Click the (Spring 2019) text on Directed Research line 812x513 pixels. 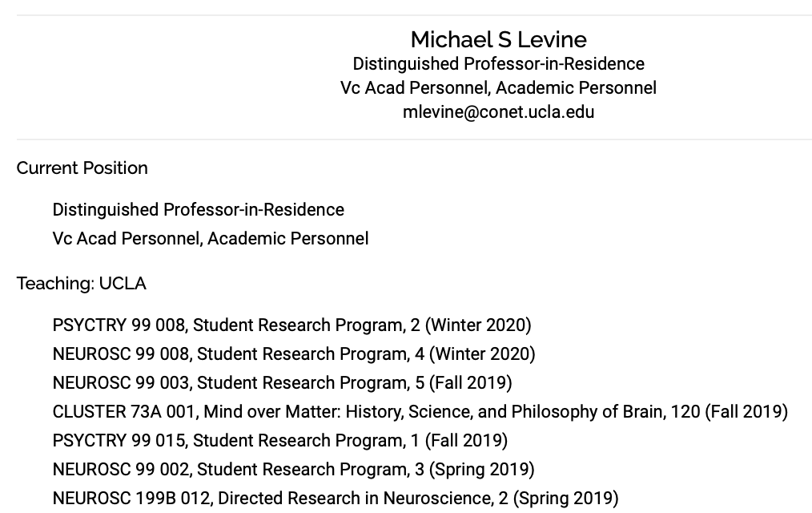(x=566, y=499)
